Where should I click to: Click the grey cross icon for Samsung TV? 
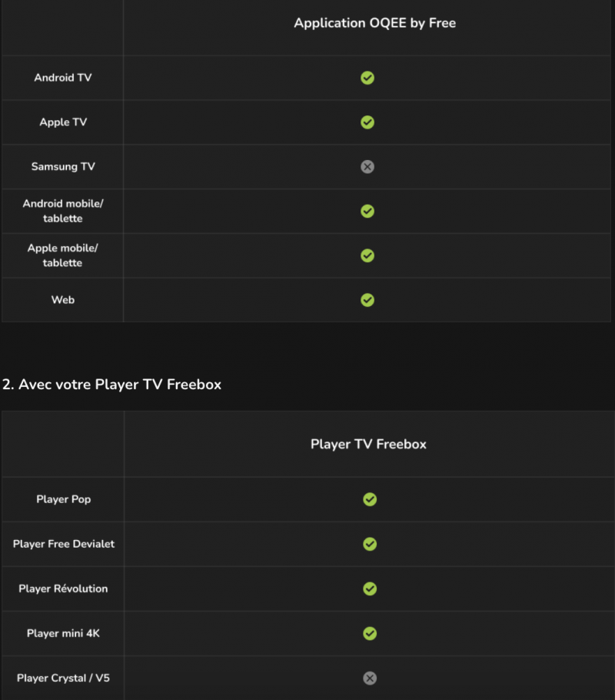click(367, 167)
